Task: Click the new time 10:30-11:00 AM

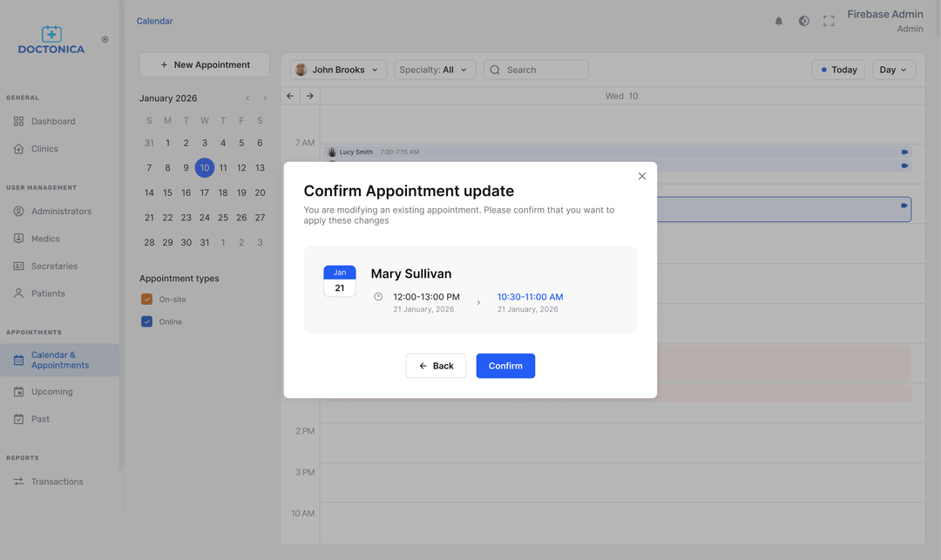Action: pyautogui.click(x=530, y=297)
